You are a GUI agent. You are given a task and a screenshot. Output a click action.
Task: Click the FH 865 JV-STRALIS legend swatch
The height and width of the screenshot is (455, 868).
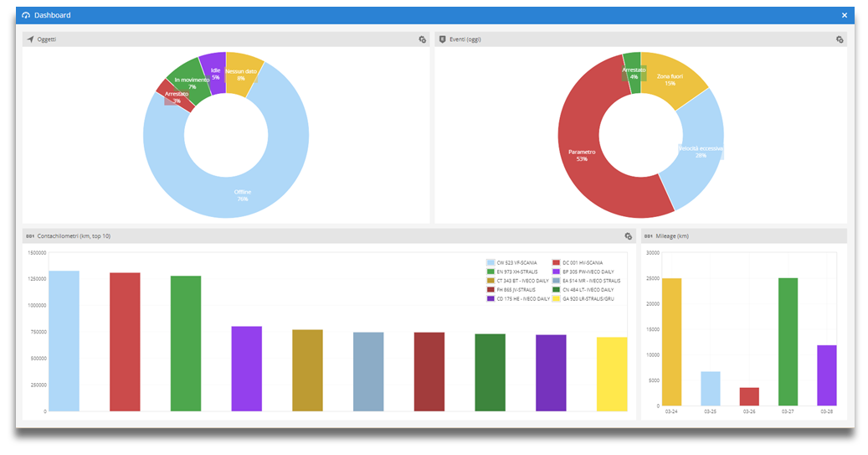point(490,289)
